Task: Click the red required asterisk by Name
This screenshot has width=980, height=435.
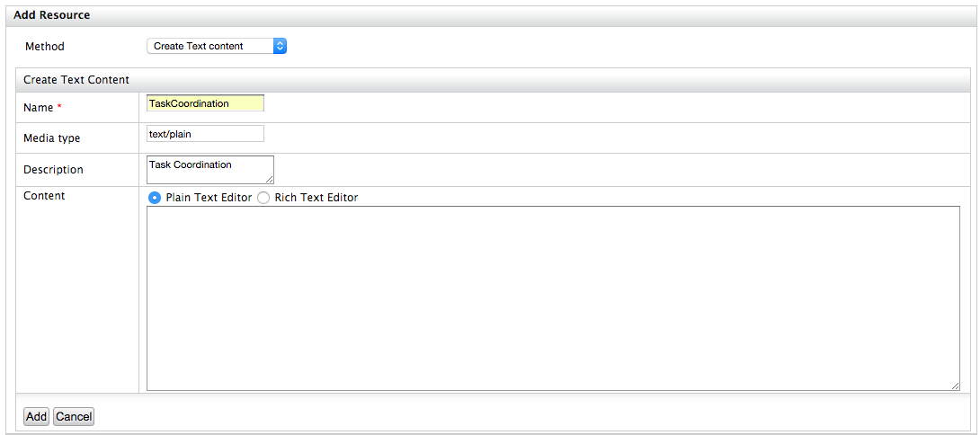Action: [x=59, y=108]
